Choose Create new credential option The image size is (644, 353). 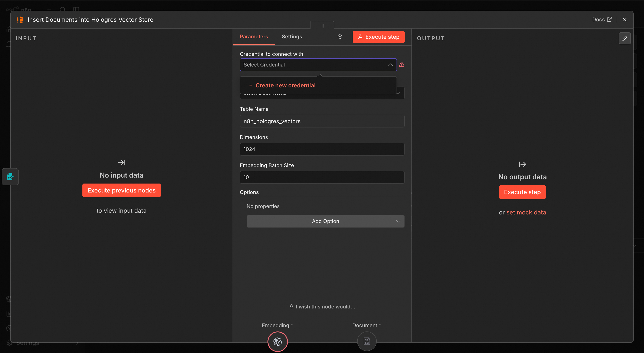(x=285, y=85)
